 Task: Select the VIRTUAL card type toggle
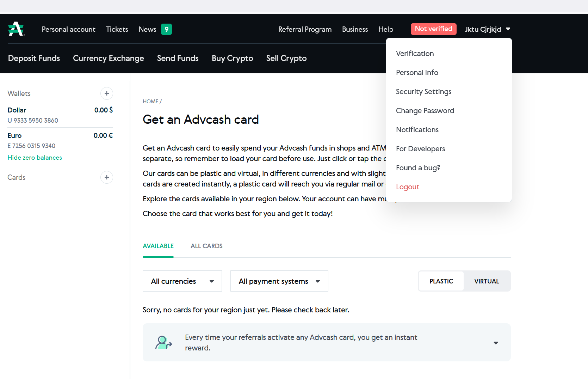coord(487,281)
